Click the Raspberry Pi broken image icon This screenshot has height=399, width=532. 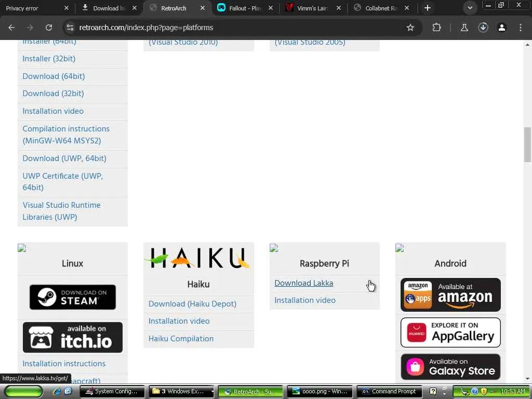click(274, 248)
